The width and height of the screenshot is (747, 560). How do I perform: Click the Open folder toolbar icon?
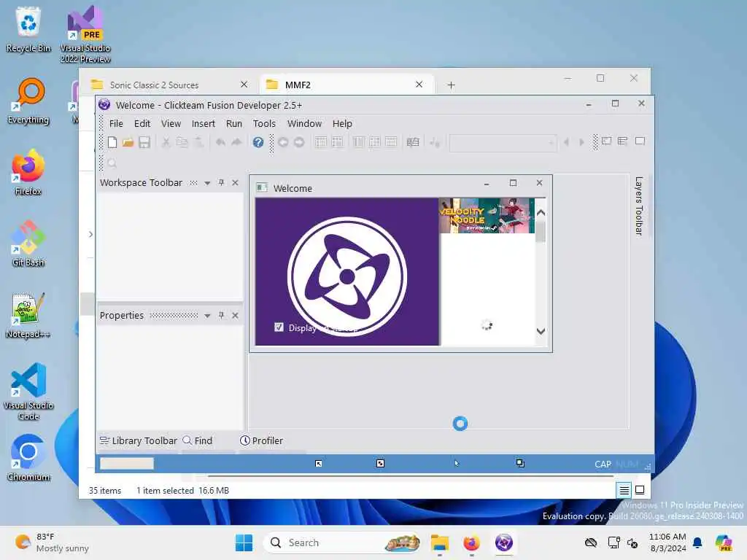(x=128, y=142)
